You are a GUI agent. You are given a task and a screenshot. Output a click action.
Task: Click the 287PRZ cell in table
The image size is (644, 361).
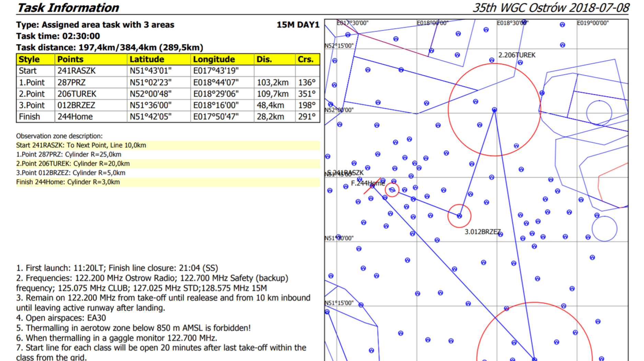72,82
